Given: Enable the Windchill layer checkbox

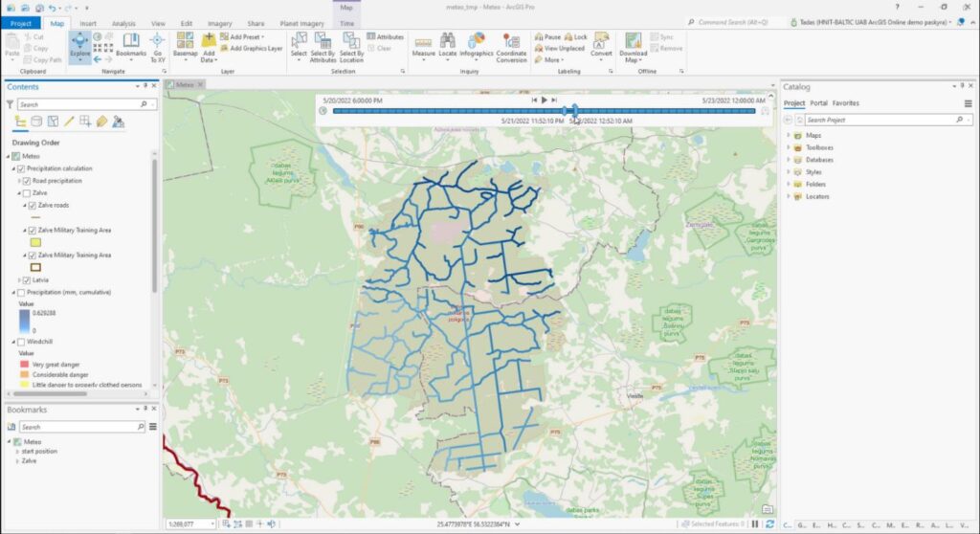Looking at the screenshot, I should click(21, 342).
